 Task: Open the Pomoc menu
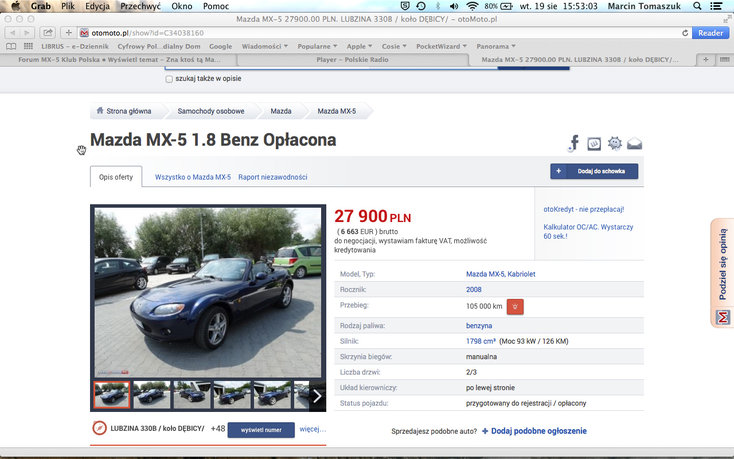pos(216,6)
